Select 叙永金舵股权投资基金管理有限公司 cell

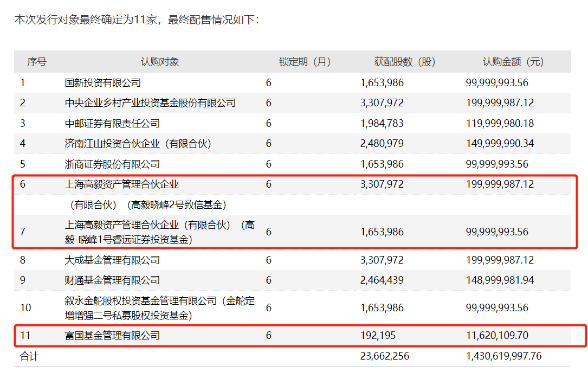[160, 308]
